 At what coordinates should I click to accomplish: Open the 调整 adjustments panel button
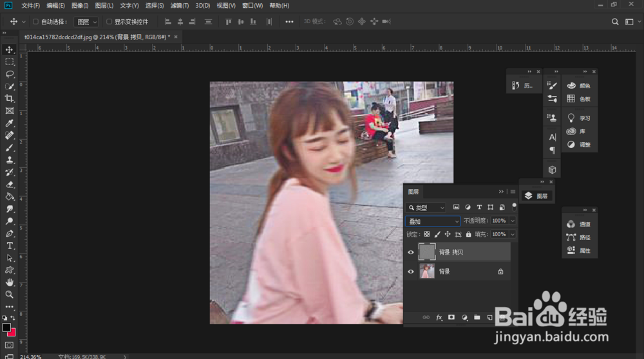tap(578, 145)
